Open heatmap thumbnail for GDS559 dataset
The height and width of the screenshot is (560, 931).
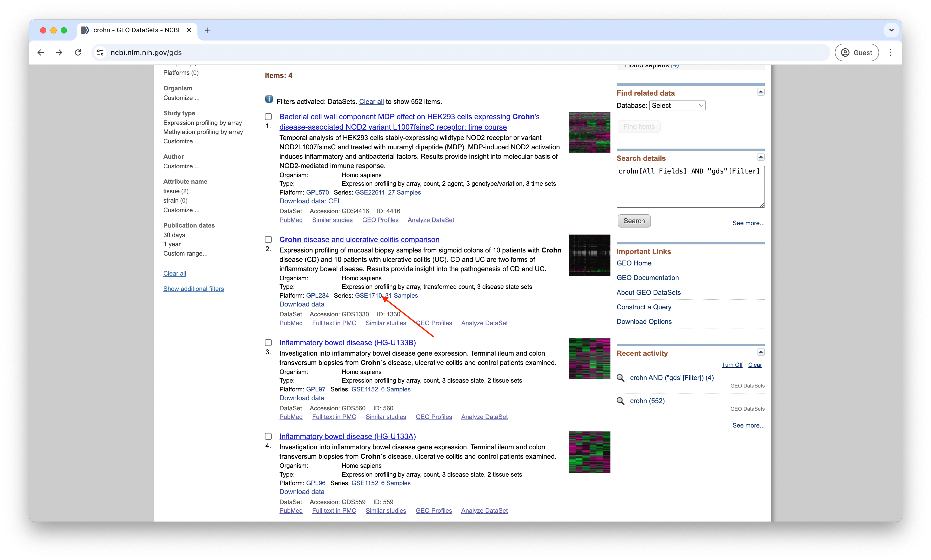[589, 452]
